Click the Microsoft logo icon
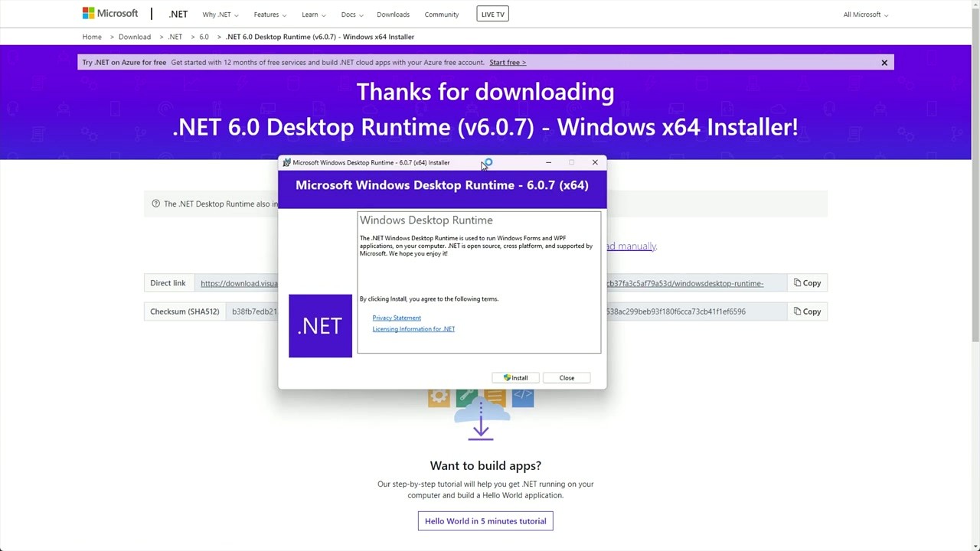 89,13
